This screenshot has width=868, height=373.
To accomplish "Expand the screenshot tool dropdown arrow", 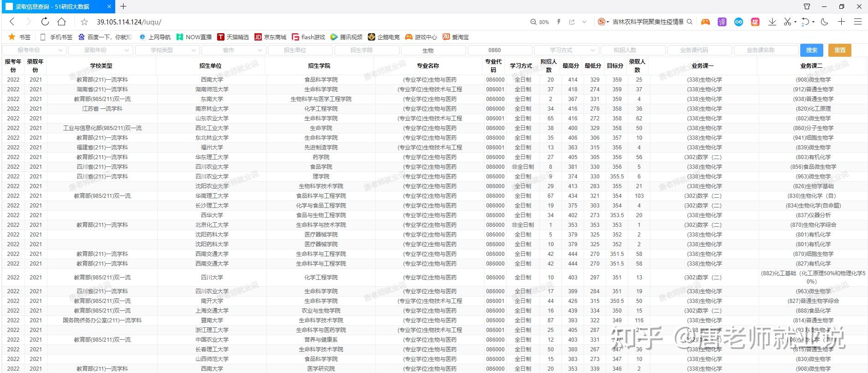I will pyautogui.click(x=795, y=22).
